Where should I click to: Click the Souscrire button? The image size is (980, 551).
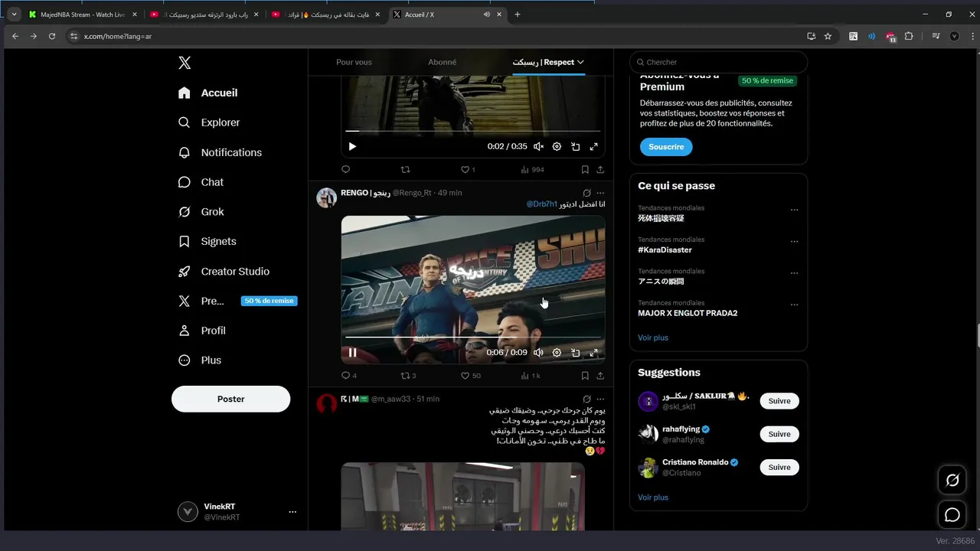666,147
